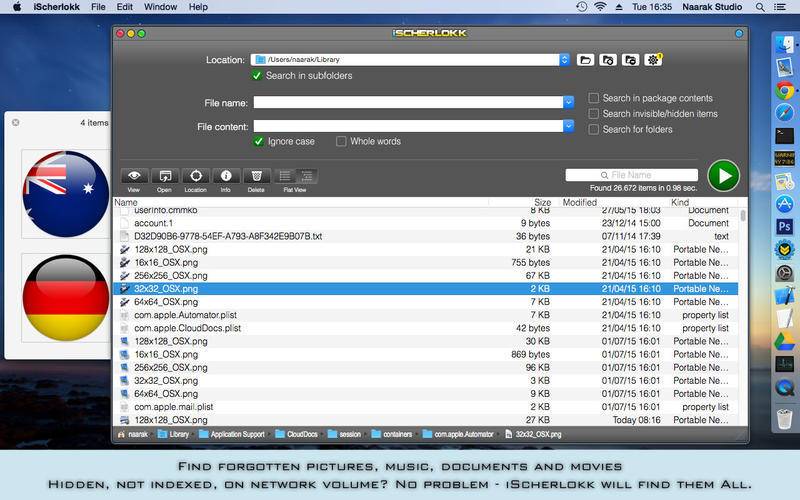Click the Delete trash toolbar icon
This screenshot has height=500, width=800.
[x=257, y=176]
